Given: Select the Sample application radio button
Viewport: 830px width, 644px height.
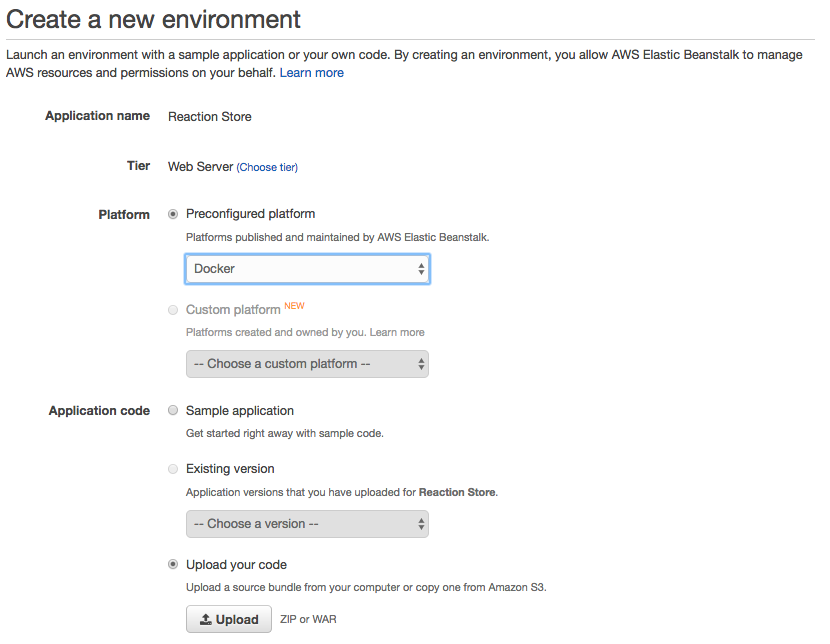Looking at the screenshot, I should [x=174, y=411].
